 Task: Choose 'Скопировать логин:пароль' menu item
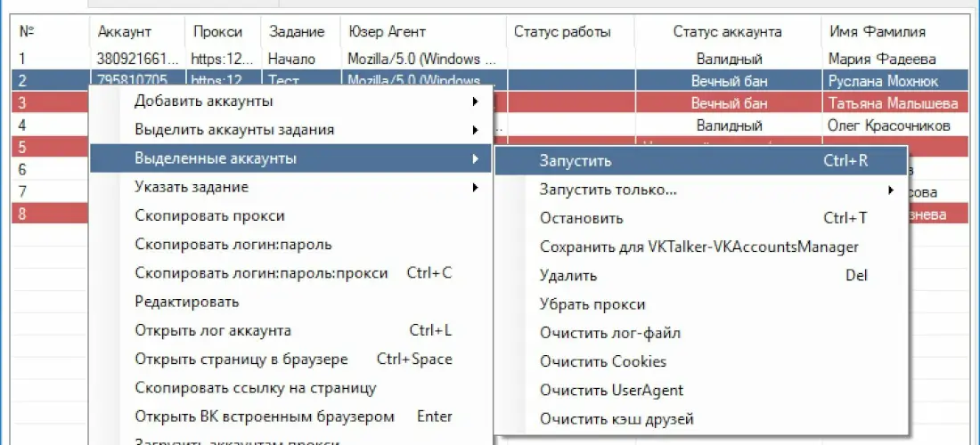(291, 245)
